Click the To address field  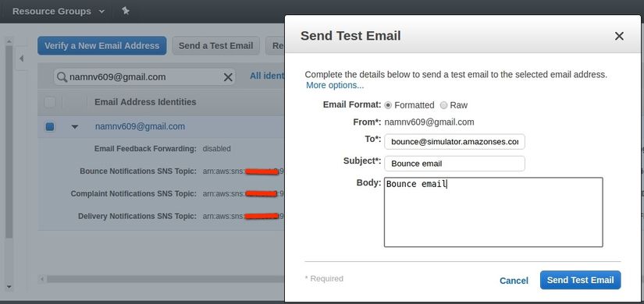454,142
